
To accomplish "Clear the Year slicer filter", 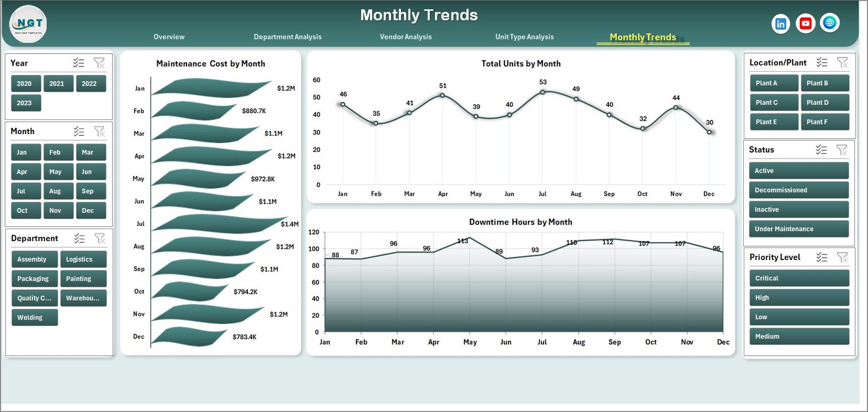I will 99,63.
